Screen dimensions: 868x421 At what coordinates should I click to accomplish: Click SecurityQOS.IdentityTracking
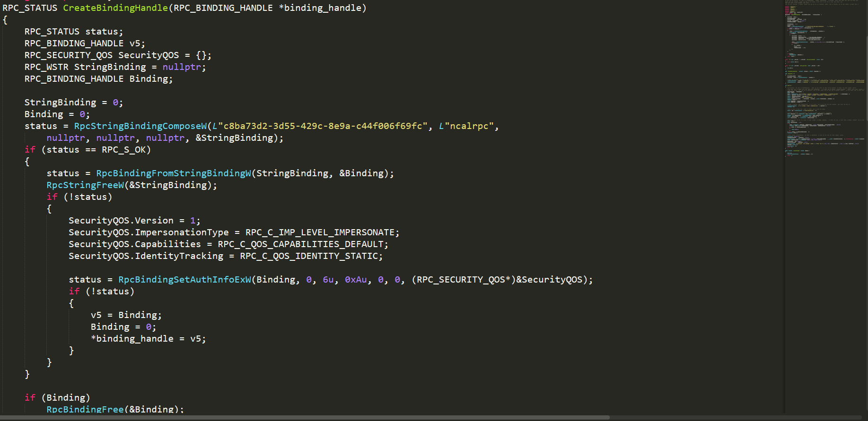click(x=146, y=256)
